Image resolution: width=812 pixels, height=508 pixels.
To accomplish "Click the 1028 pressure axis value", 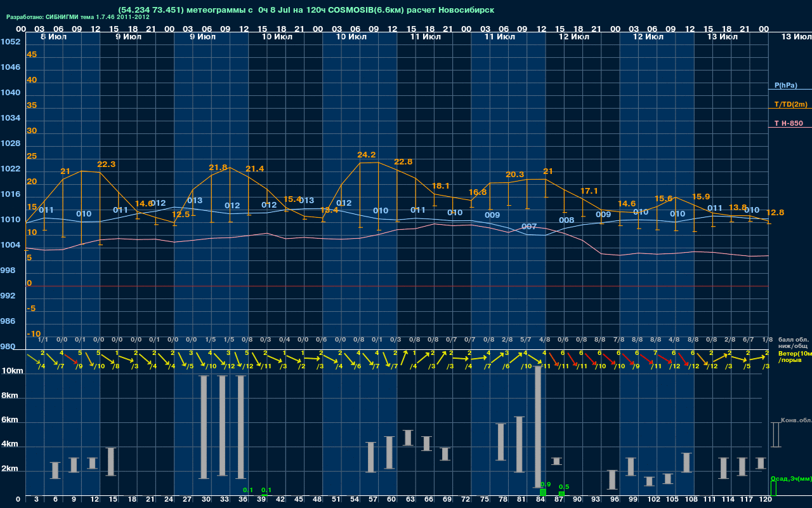I will pyautogui.click(x=10, y=144).
